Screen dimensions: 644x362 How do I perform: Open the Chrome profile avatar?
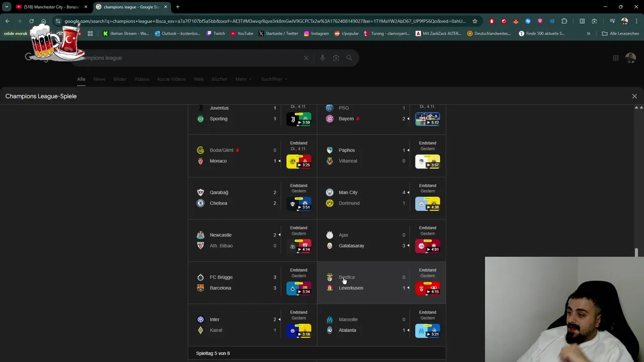[624, 21]
